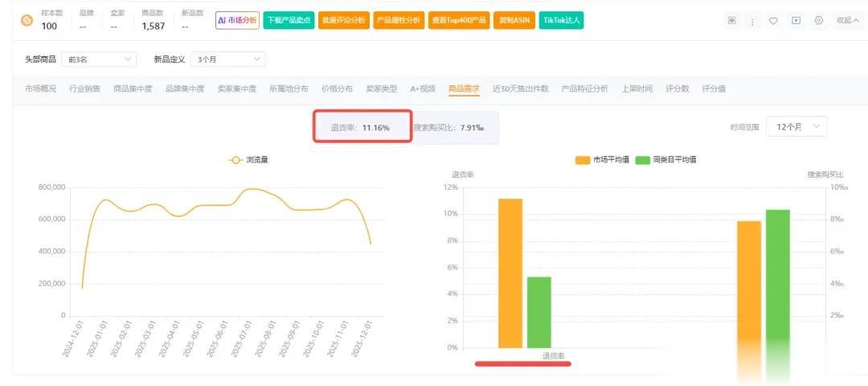Switch to the 上架时间 tab
This screenshot has width=868, height=386.
pos(637,88)
